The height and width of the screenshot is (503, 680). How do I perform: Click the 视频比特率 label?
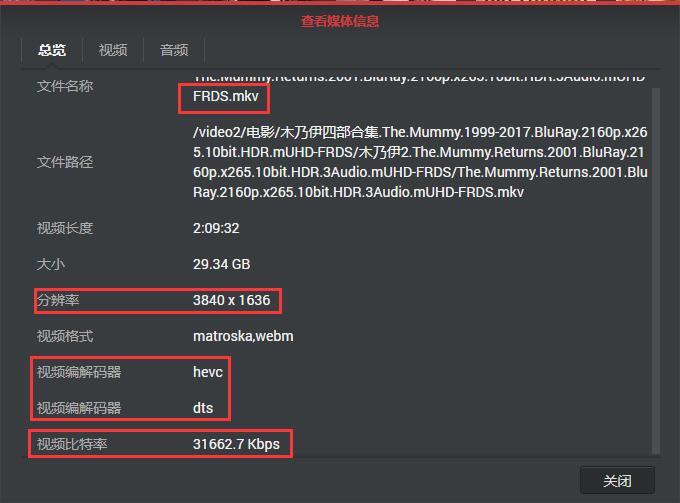click(72, 444)
